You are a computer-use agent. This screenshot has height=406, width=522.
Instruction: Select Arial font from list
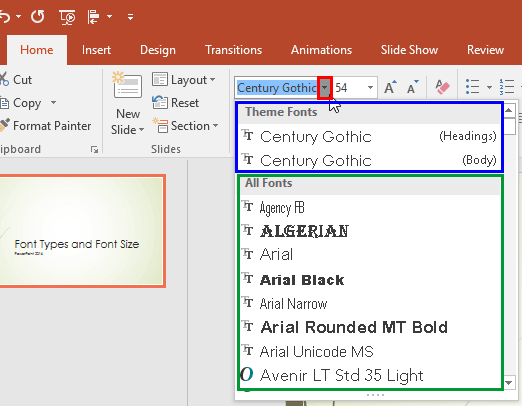(x=369, y=255)
